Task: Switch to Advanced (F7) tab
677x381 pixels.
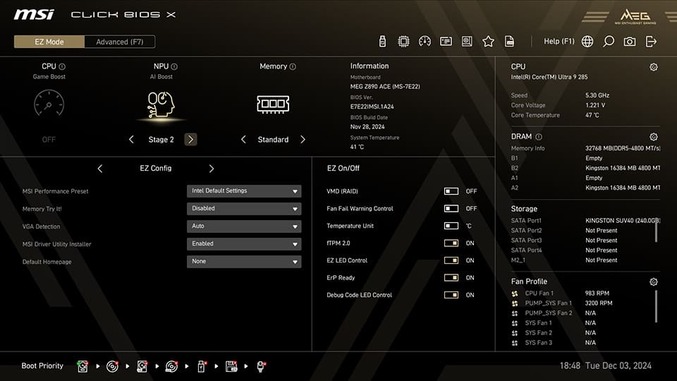Action: tap(120, 42)
